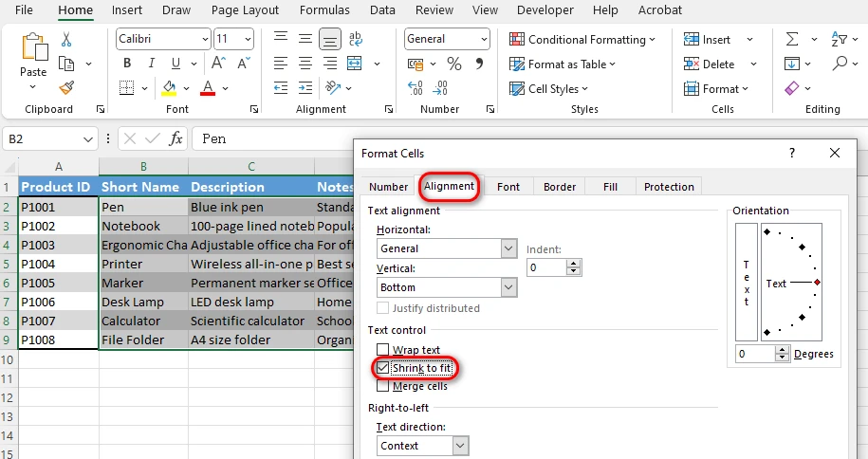868x459 pixels.
Task: Click the Insert Function fx icon
Action: click(x=175, y=138)
